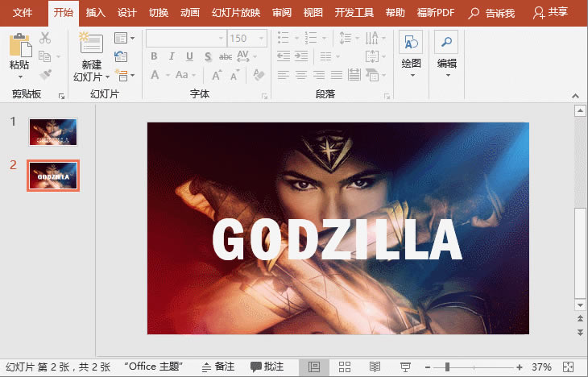Click the Editing (编辑) search icon
The image size is (588, 377).
pyautogui.click(x=446, y=44)
